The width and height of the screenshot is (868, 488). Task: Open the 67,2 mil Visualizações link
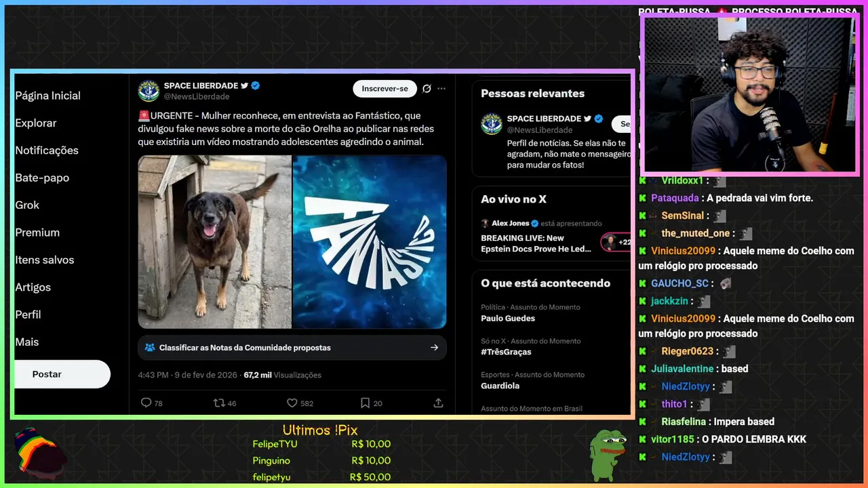[x=283, y=375]
